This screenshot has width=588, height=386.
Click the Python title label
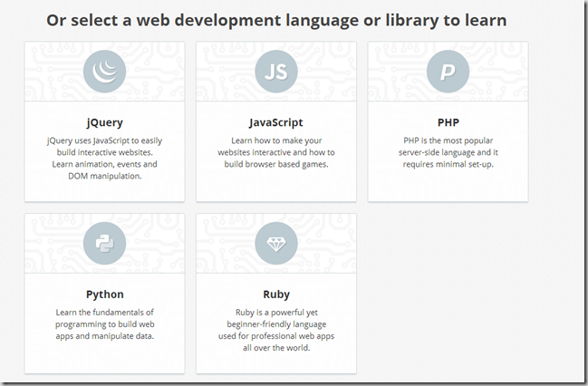104,294
